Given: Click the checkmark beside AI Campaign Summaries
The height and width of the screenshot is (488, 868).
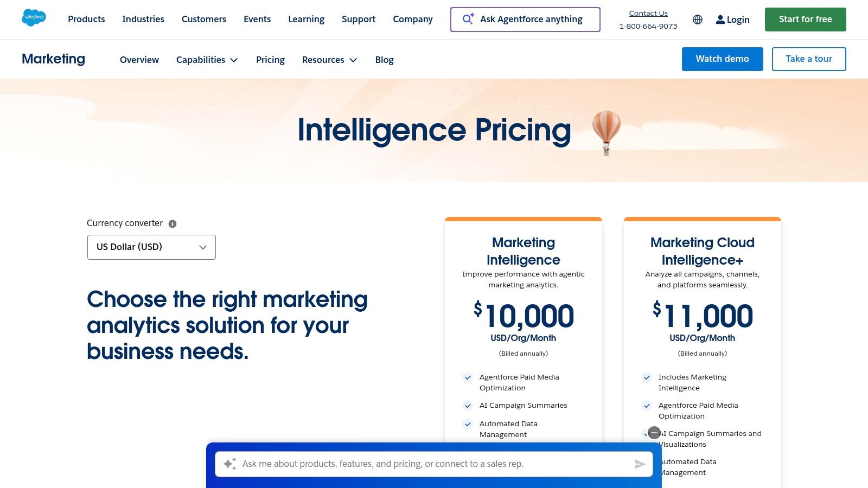Looking at the screenshot, I should click(x=468, y=405).
